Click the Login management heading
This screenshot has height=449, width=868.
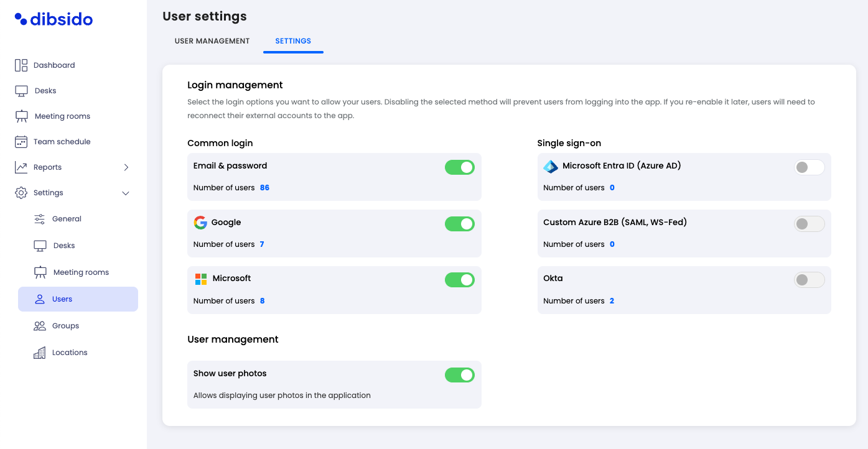coord(235,85)
